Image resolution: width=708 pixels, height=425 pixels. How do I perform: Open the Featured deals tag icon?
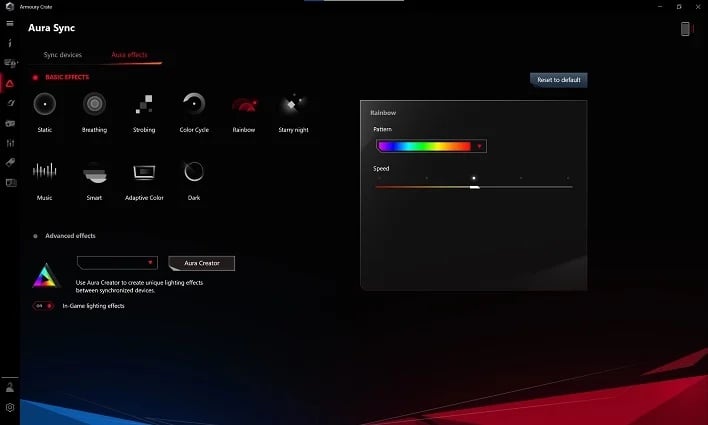[x=10, y=162]
